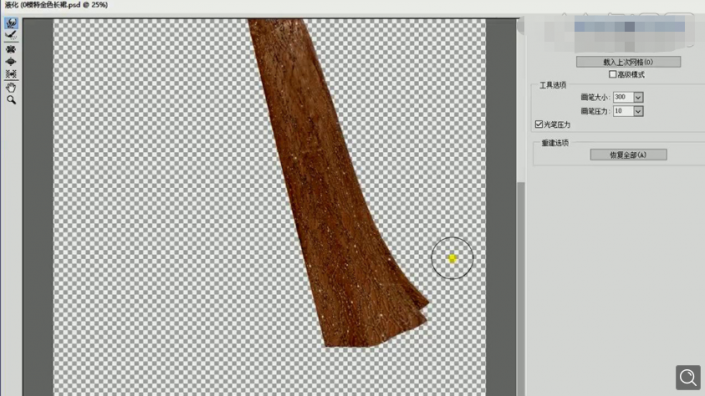
Task: Select the Push Left tool
Action: (x=11, y=74)
